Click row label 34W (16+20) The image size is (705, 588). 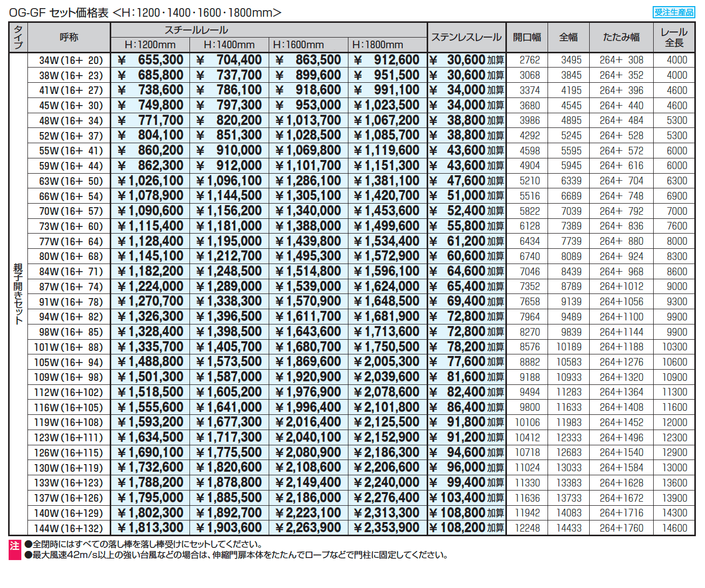pos(71,60)
